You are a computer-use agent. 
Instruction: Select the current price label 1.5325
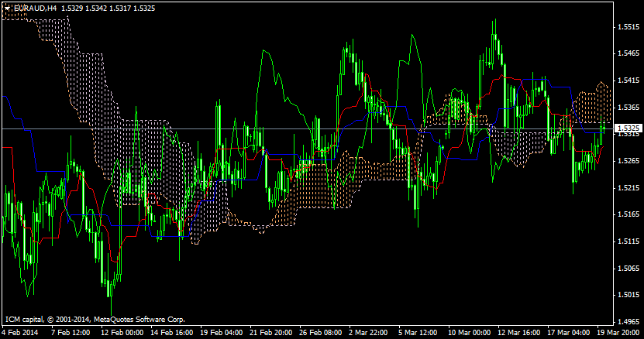(x=629, y=128)
